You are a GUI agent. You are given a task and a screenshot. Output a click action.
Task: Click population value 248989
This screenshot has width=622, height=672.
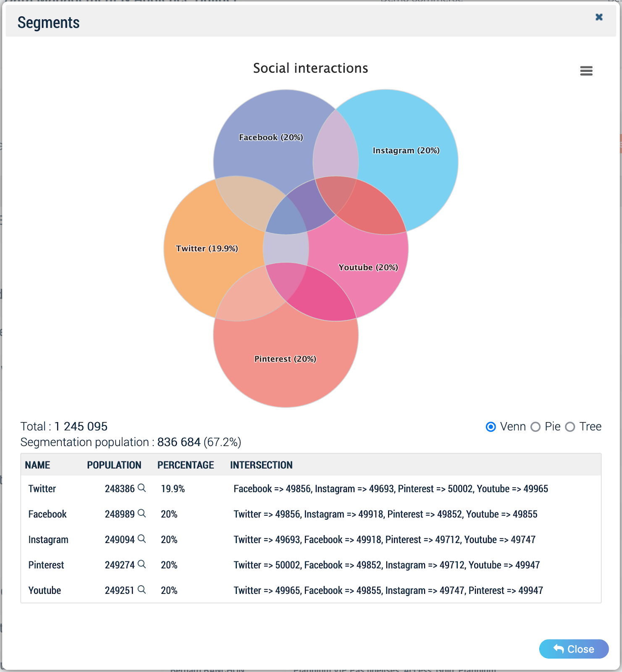click(x=120, y=514)
